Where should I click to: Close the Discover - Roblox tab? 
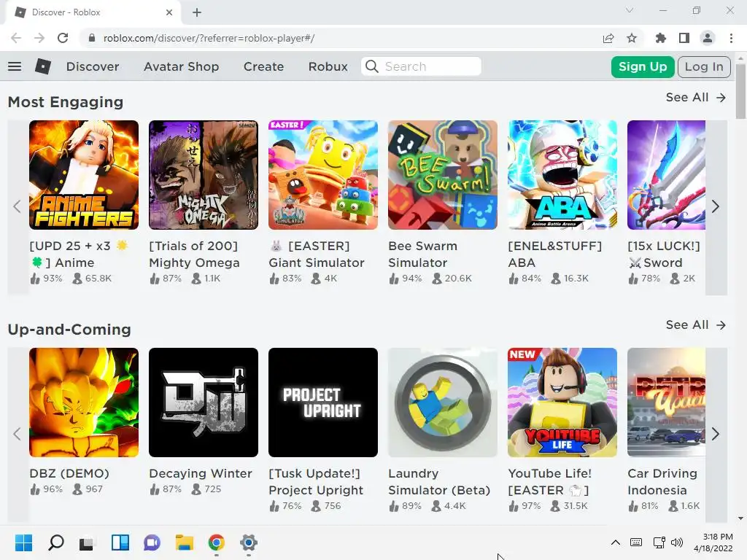pos(169,12)
